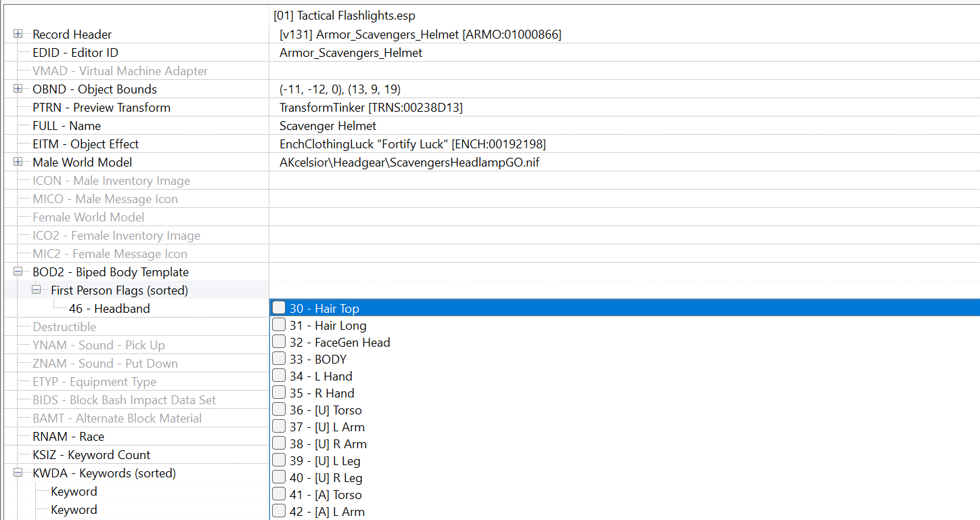This screenshot has height=520, width=980.
Task: Collapse the KWDA - Keywords (sorted) node
Action: (18, 473)
